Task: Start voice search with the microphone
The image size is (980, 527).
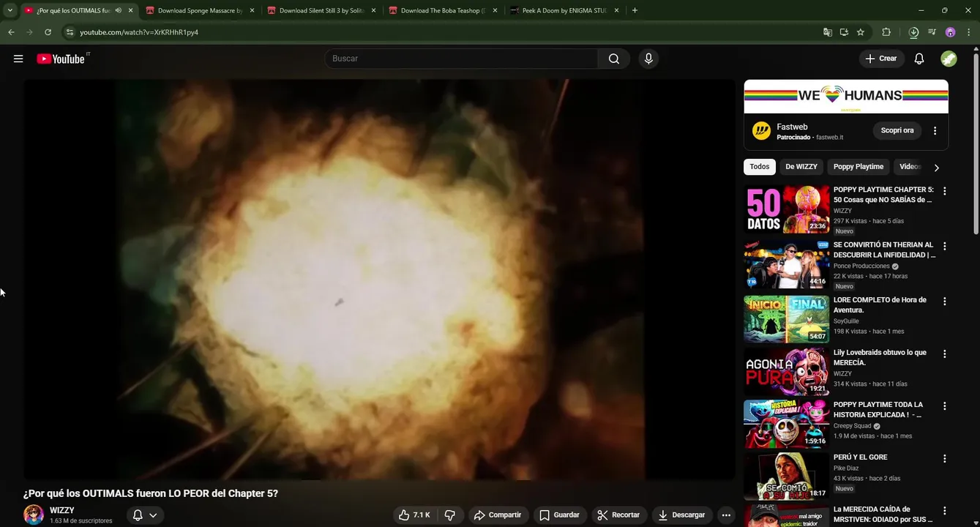Action: (648, 59)
